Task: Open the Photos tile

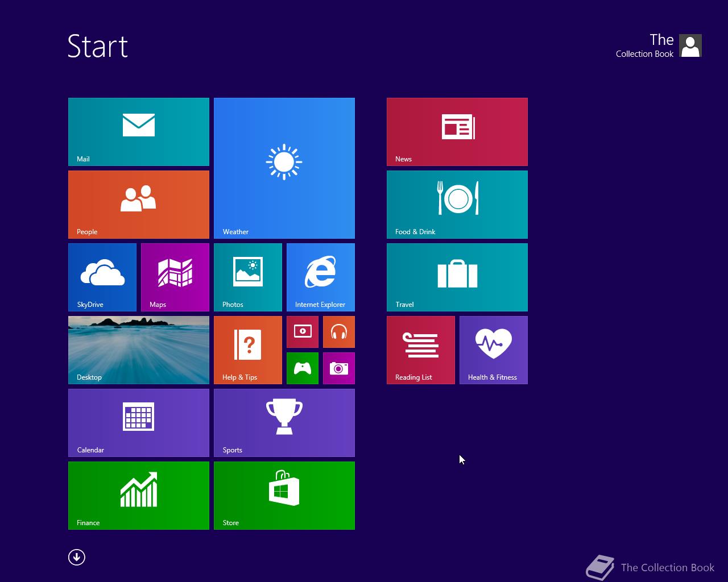Action: click(248, 277)
